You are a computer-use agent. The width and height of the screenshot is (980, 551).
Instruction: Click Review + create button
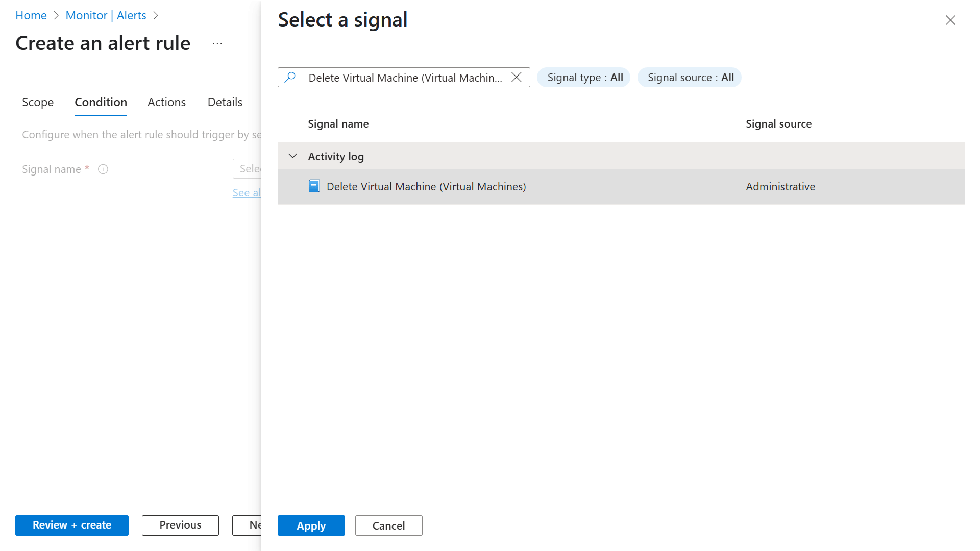72,525
